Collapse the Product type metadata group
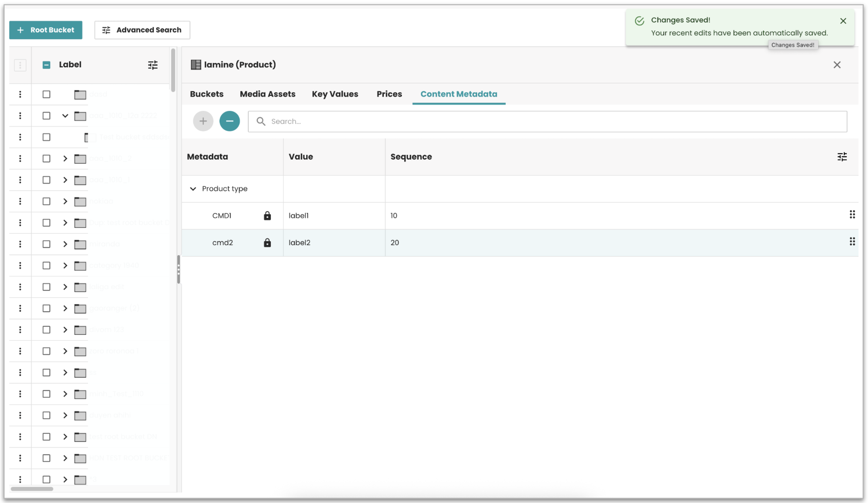 pos(193,189)
